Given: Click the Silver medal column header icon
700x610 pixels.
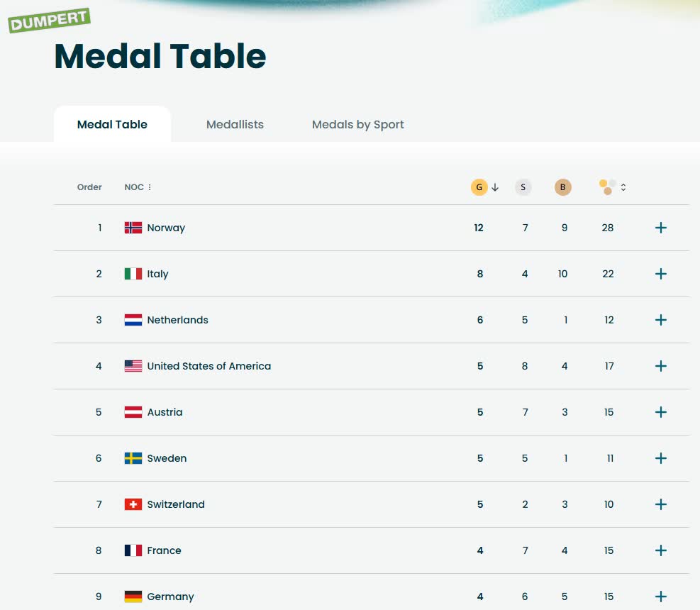Looking at the screenshot, I should (x=523, y=187).
